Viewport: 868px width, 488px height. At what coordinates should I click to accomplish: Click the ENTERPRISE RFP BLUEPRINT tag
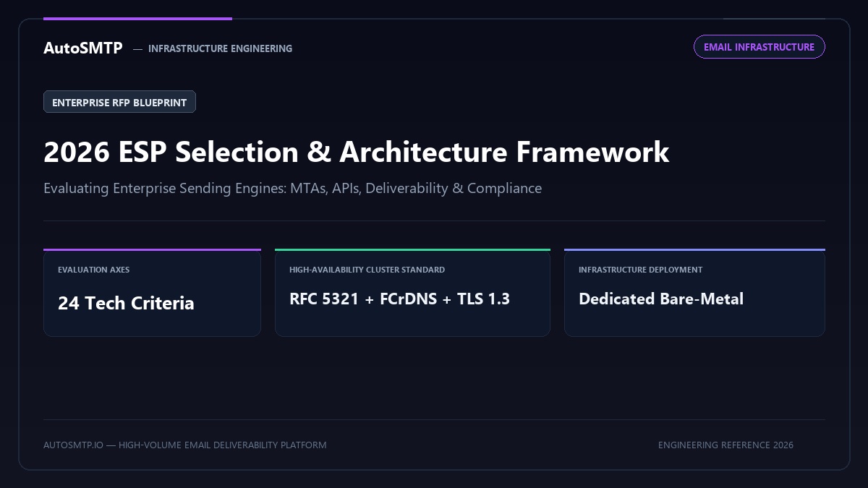coord(119,102)
